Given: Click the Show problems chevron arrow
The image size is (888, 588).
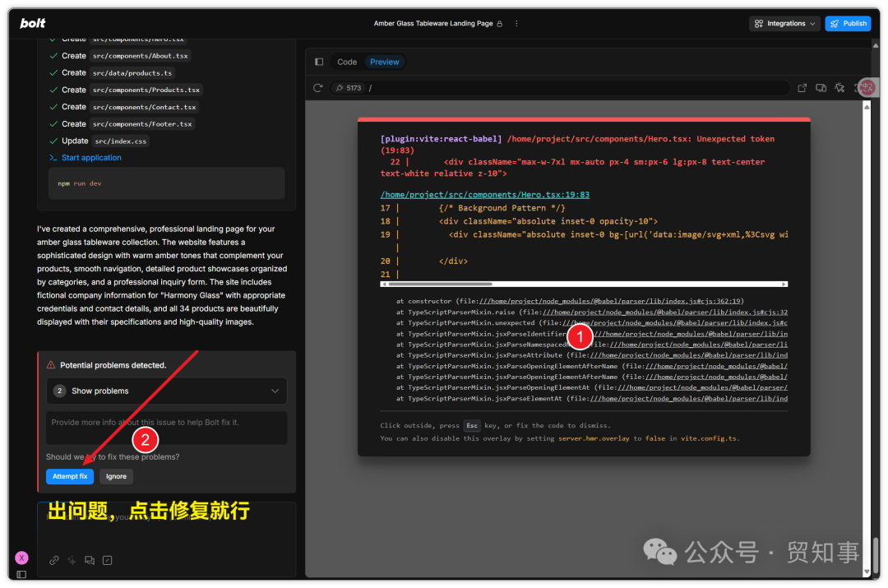Looking at the screenshot, I should click(275, 391).
